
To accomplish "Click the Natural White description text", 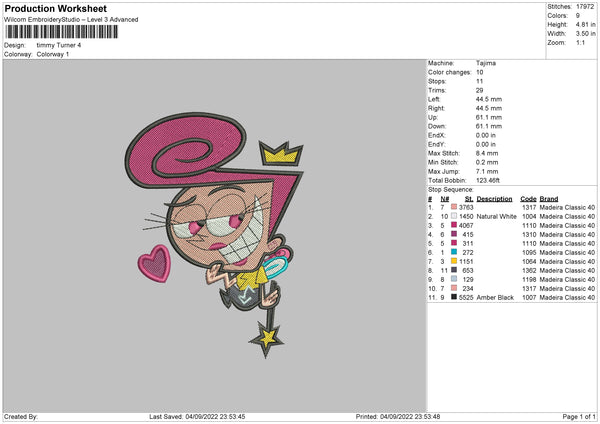I will 496,217.
